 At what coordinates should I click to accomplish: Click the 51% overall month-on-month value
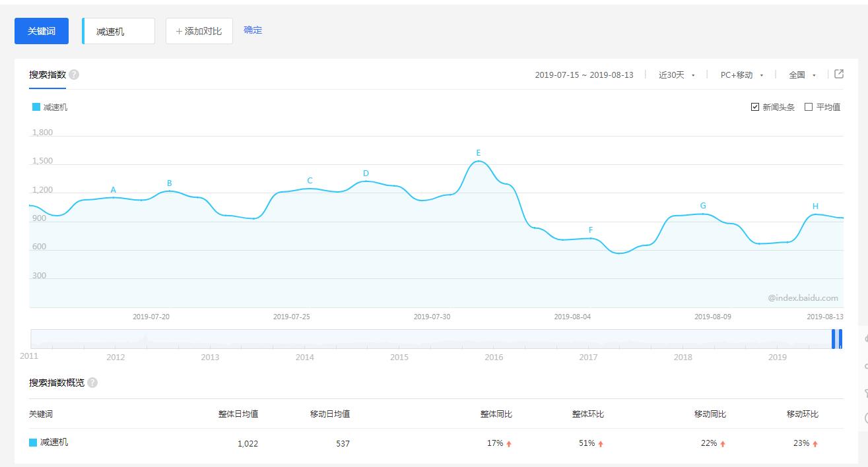[587, 443]
